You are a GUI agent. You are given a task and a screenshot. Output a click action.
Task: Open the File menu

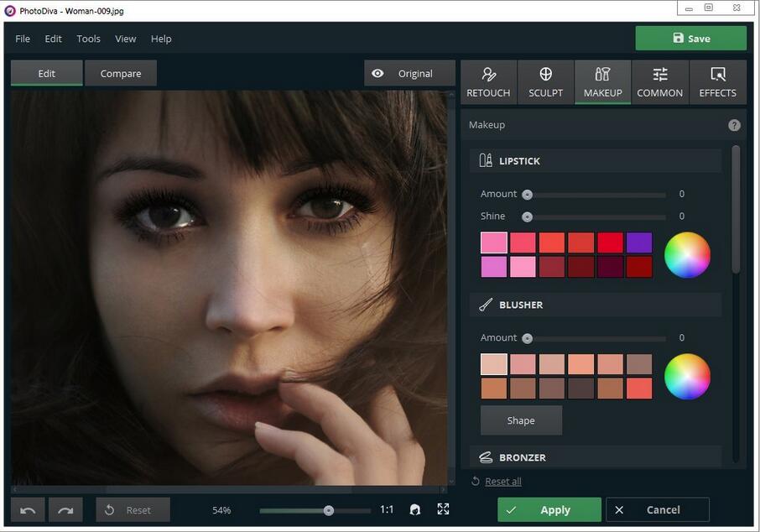[23, 39]
